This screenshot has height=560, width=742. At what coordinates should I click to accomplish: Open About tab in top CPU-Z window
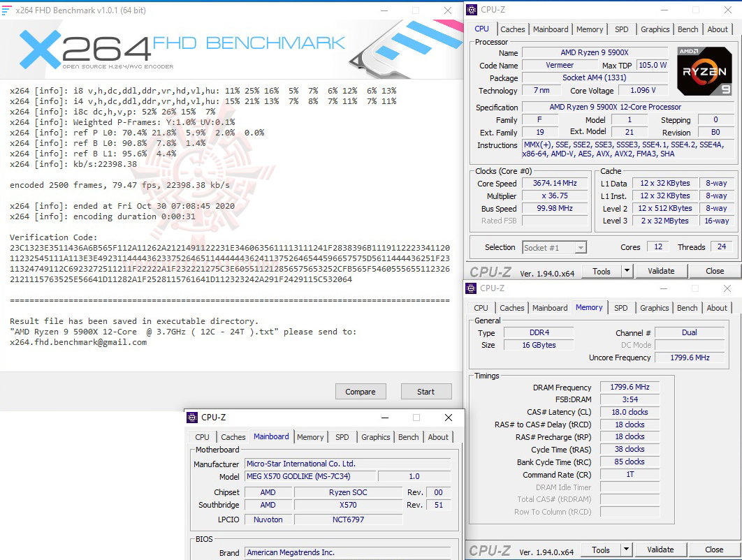point(718,29)
